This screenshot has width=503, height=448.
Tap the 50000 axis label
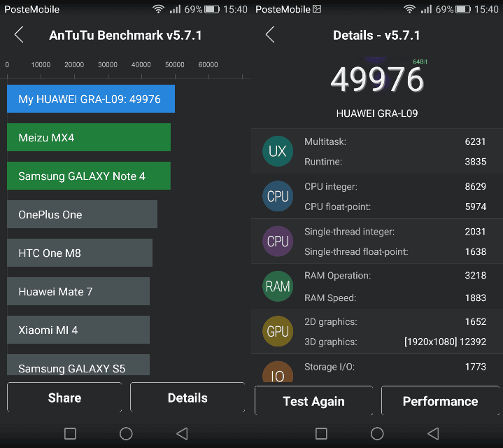tap(174, 64)
